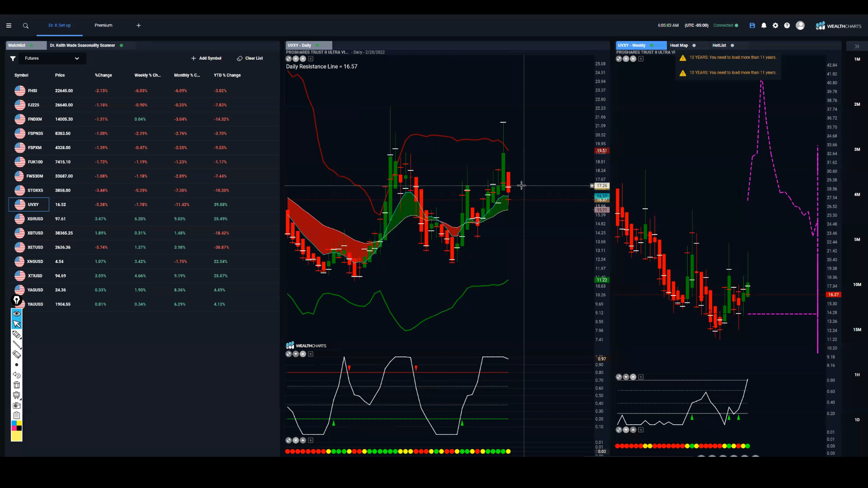Add indicator pane to UVXY Daily chart
The image size is (868, 488).
point(311,59)
